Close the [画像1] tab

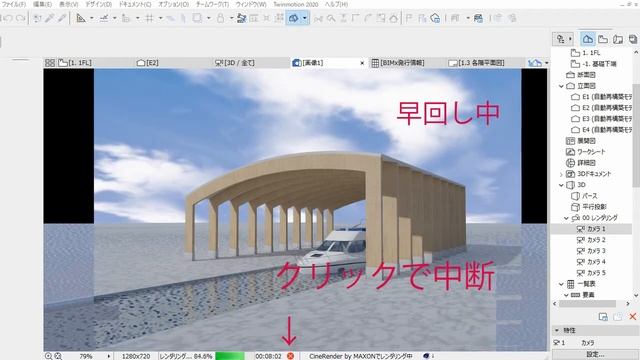pyautogui.click(x=362, y=63)
